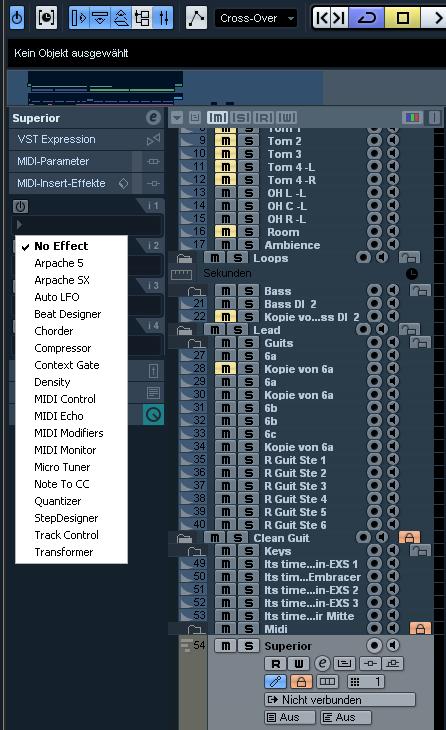This screenshot has height=730, width=446.
Task: Choose MIDI Echo in the effect menu
Action: tap(59, 416)
